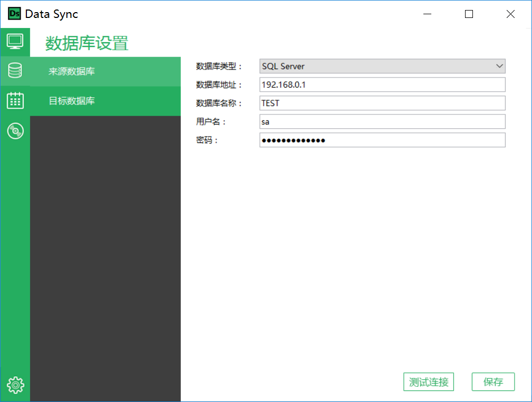The width and height of the screenshot is (532, 402).
Task: Select the 数据库地址 input field
Action: (x=382, y=84)
